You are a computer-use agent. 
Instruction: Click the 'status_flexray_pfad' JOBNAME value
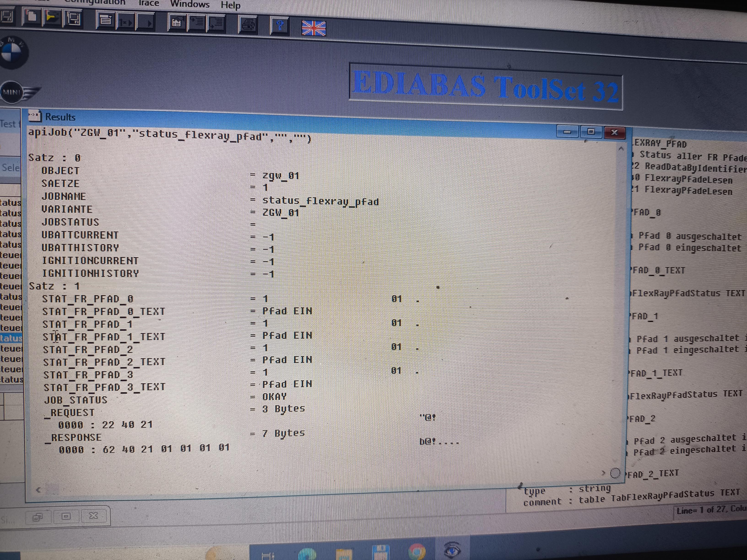pyautogui.click(x=321, y=201)
